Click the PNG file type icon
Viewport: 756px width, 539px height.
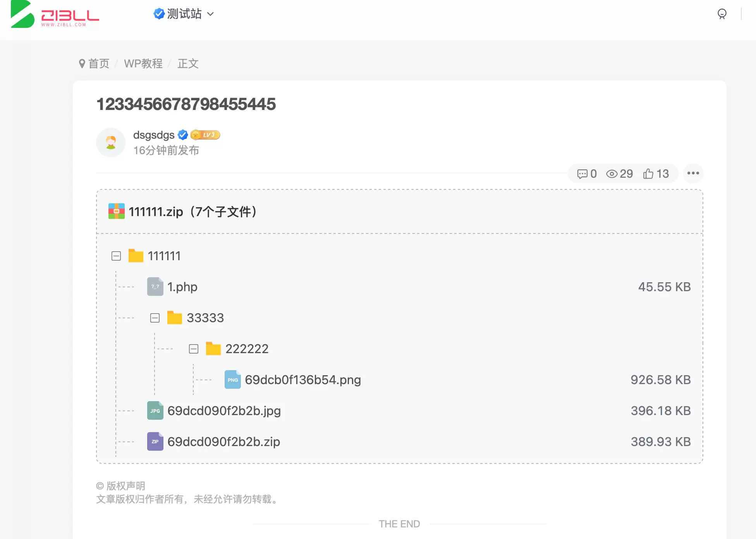pos(233,379)
